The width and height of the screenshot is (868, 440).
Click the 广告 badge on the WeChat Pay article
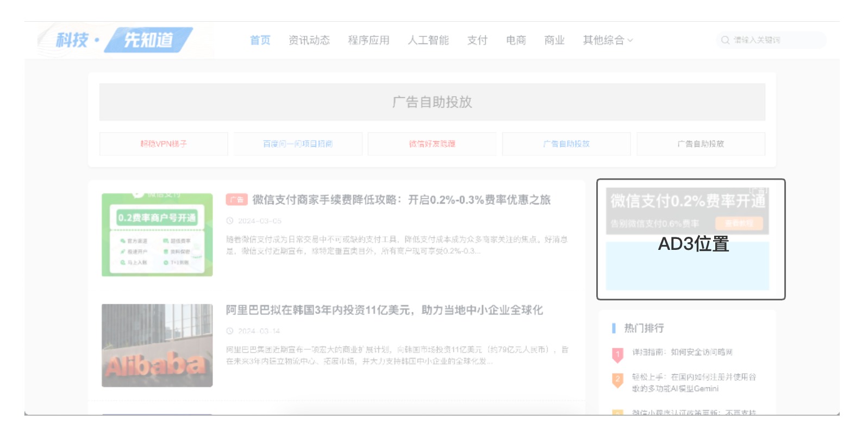pyautogui.click(x=236, y=200)
